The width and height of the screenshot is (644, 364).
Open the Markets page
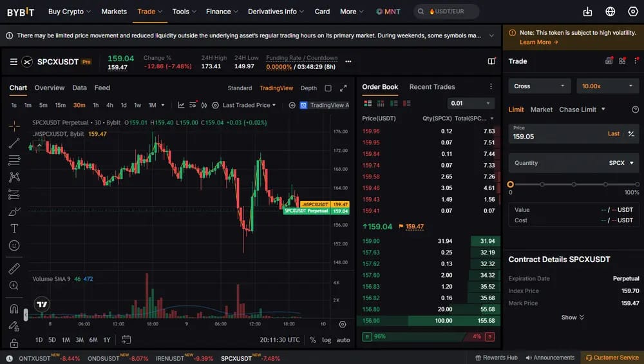click(x=114, y=12)
